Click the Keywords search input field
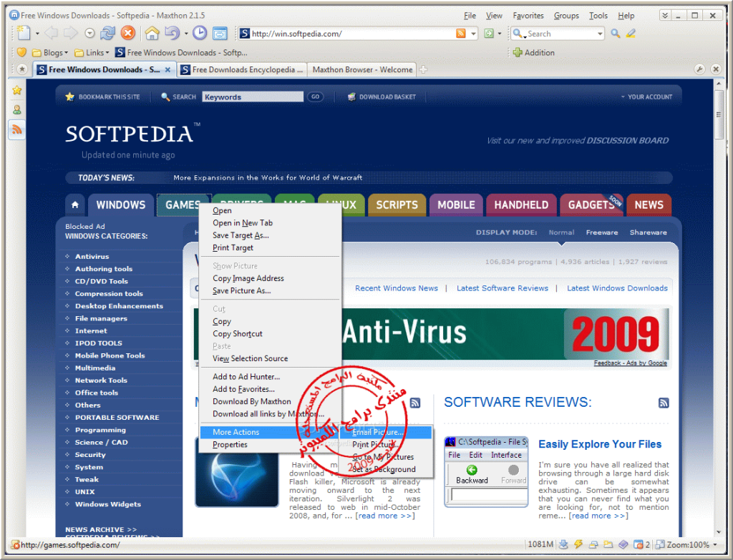The height and width of the screenshot is (560, 733). (x=253, y=97)
